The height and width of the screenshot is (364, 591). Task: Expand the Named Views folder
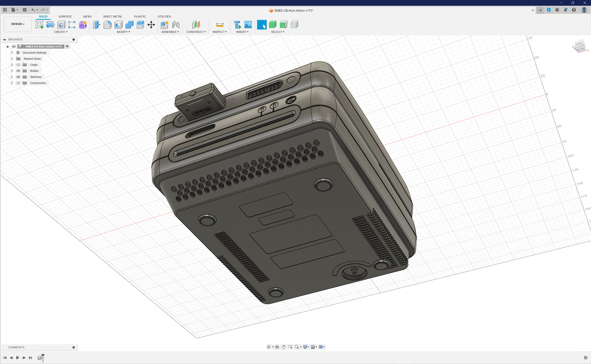coord(12,59)
